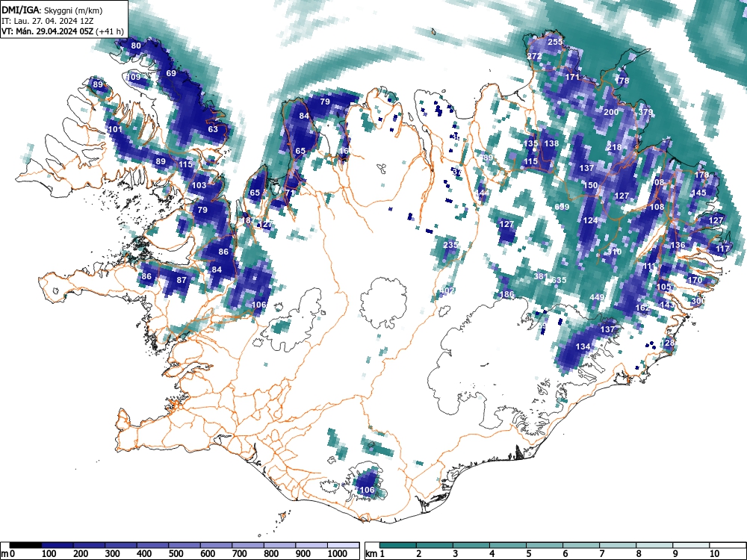
Task: Click the visibility value 170
Action: [x=695, y=280]
